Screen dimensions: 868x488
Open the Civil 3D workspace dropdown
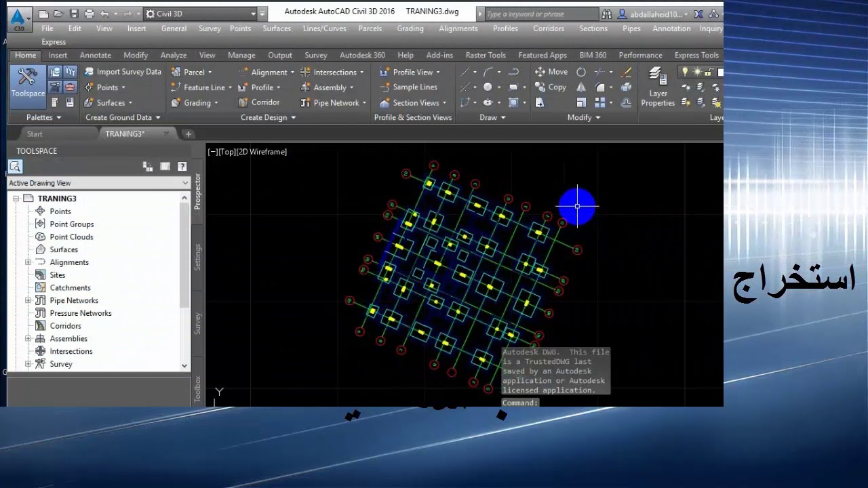201,14
